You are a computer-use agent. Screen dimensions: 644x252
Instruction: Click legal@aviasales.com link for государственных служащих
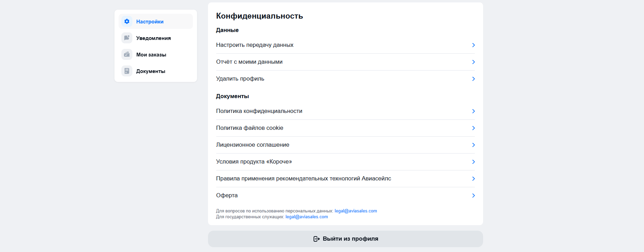[x=307, y=217]
